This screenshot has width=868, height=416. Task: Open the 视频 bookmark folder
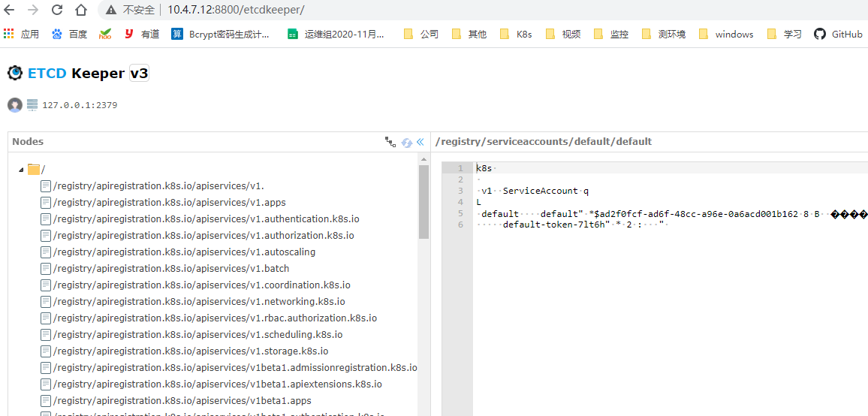tap(564, 35)
